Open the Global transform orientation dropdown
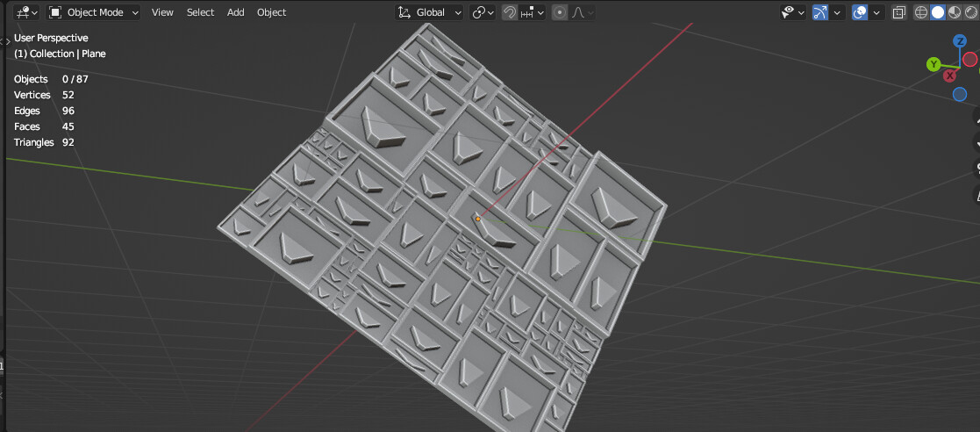The height and width of the screenshot is (432, 980). [429, 12]
